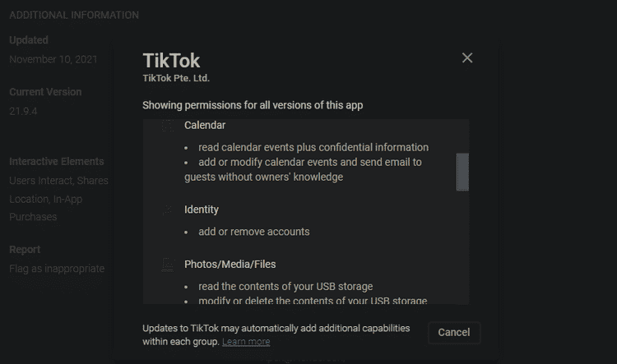
Task: Close the TikTok permissions dialog
Action: 467,58
